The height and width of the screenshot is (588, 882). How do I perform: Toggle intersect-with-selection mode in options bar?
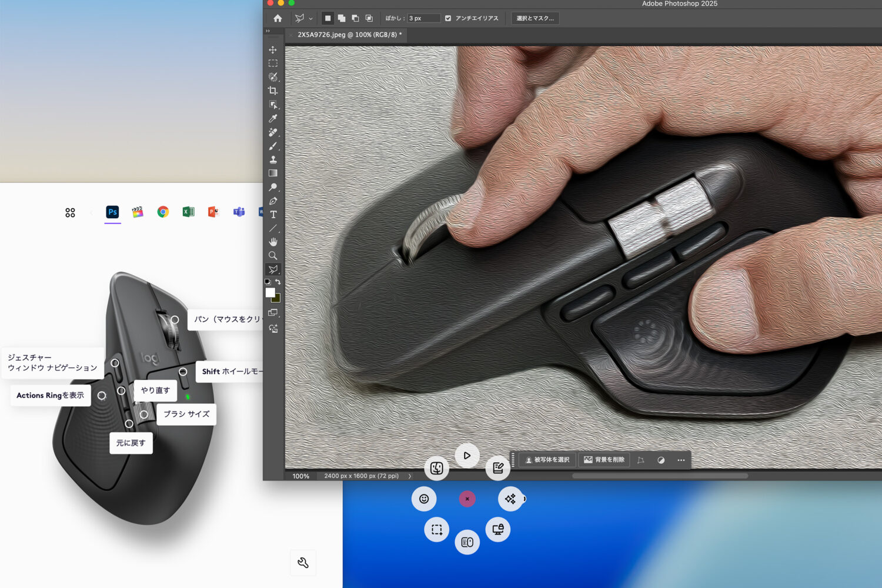click(x=369, y=18)
